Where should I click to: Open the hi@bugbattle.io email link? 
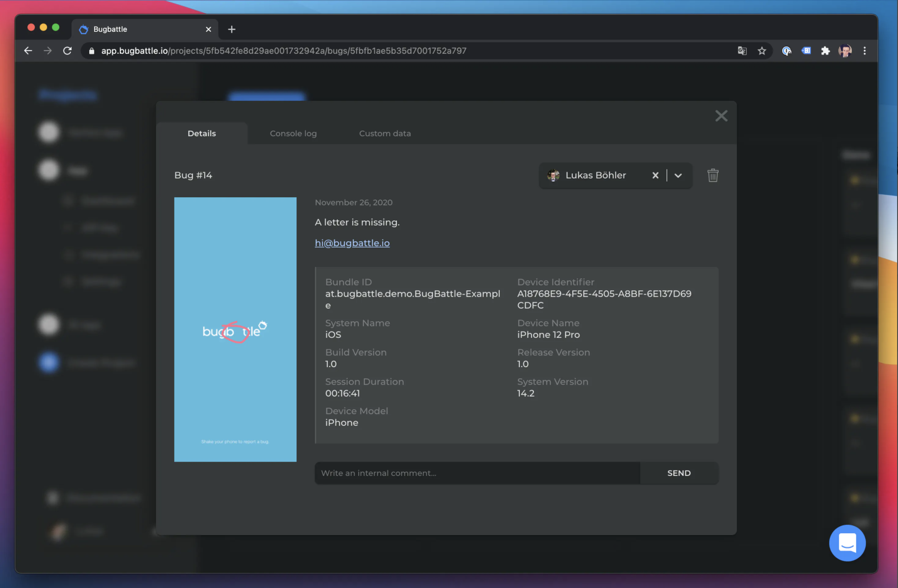pyautogui.click(x=352, y=243)
